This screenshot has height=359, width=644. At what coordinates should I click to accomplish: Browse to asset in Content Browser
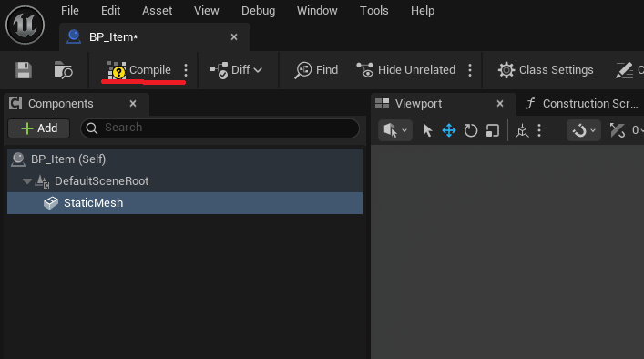click(x=63, y=70)
